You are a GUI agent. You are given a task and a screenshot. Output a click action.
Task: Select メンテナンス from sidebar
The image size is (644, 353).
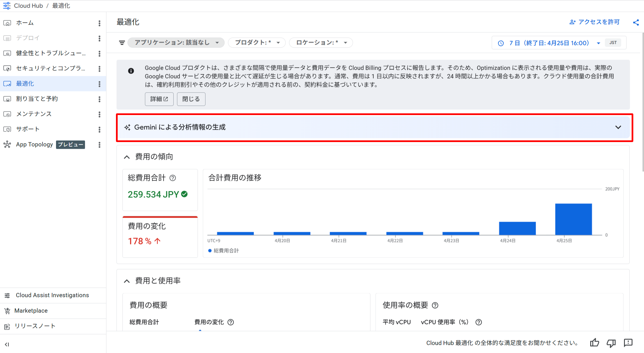click(34, 114)
